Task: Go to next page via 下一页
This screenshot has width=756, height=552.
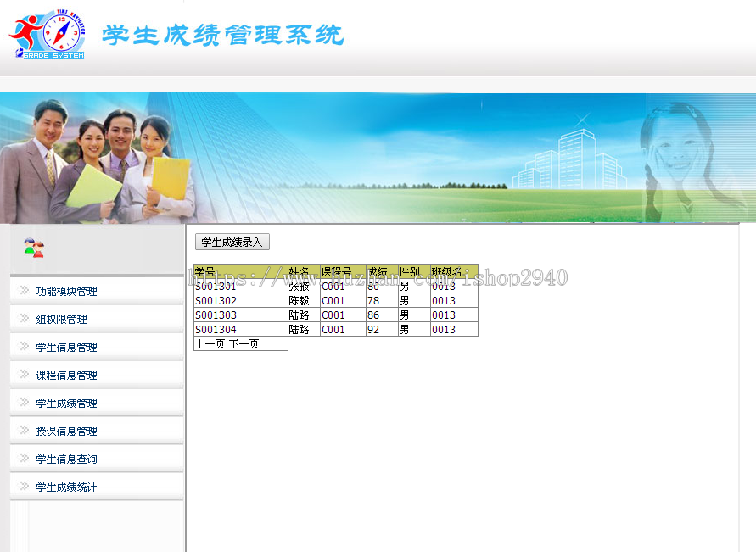Action: click(244, 344)
